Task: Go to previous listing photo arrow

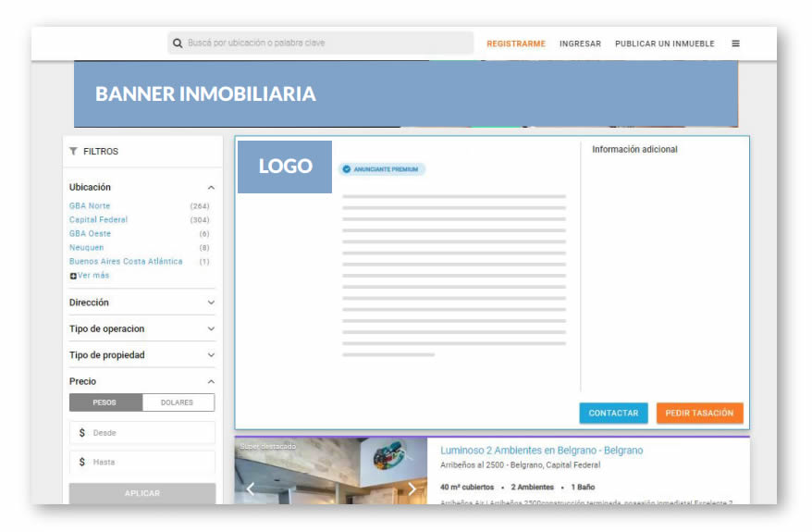Action: pyautogui.click(x=251, y=489)
